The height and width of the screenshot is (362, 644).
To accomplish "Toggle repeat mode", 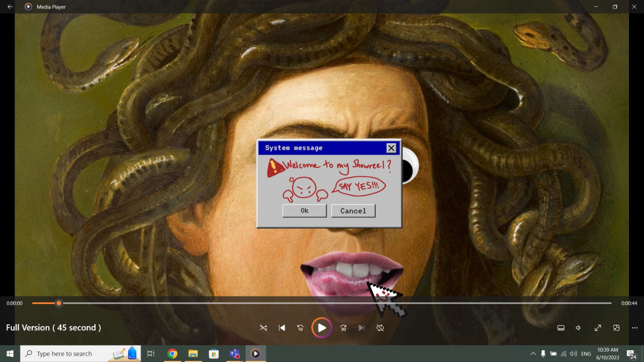I will point(380,328).
